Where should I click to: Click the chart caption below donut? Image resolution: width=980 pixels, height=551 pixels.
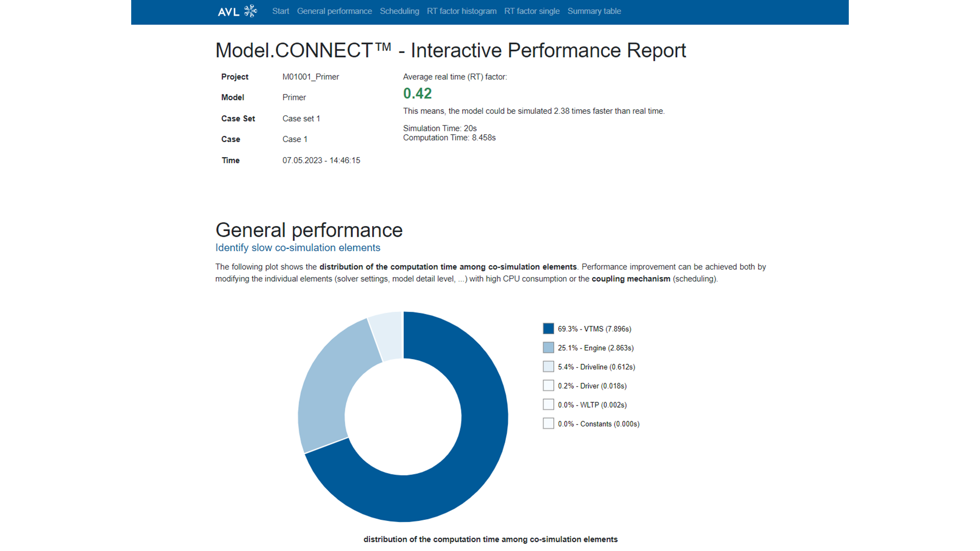pyautogui.click(x=491, y=539)
